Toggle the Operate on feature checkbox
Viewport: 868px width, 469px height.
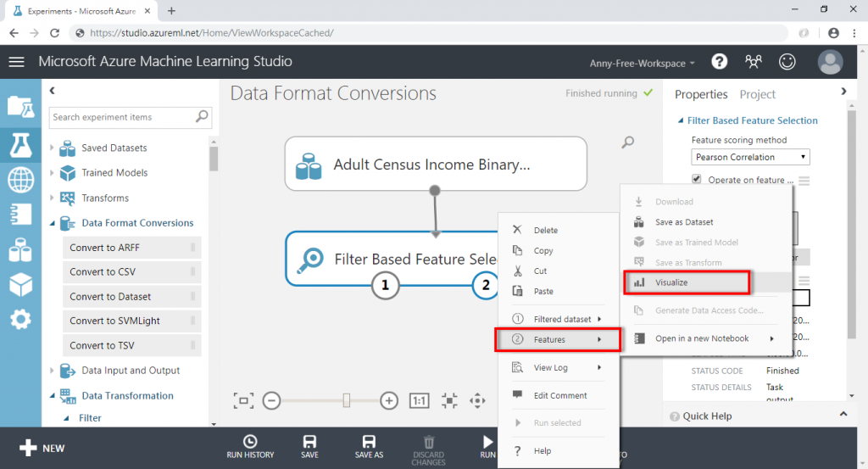click(697, 179)
